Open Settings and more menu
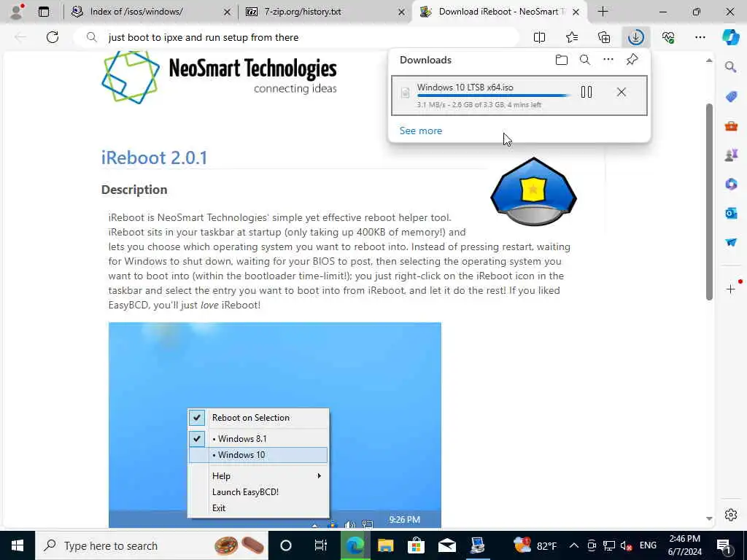 [700, 37]
